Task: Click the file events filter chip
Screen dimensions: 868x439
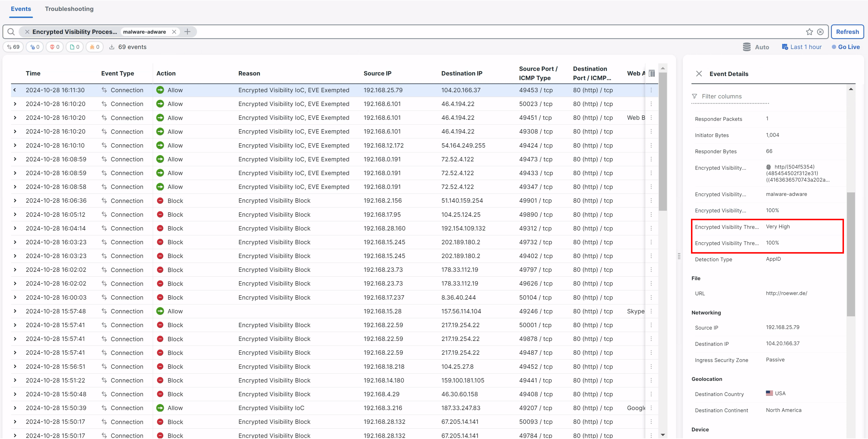Action: click(75, 47)
